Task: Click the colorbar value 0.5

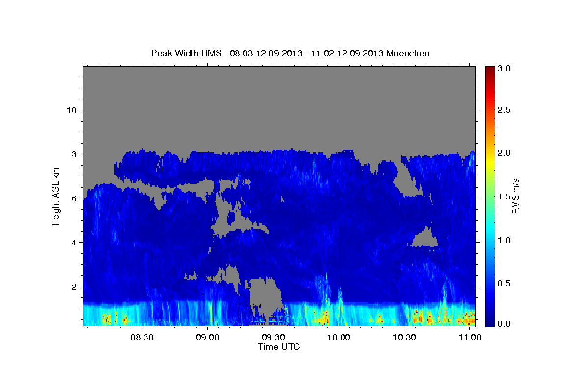Action: pos(503,283)
